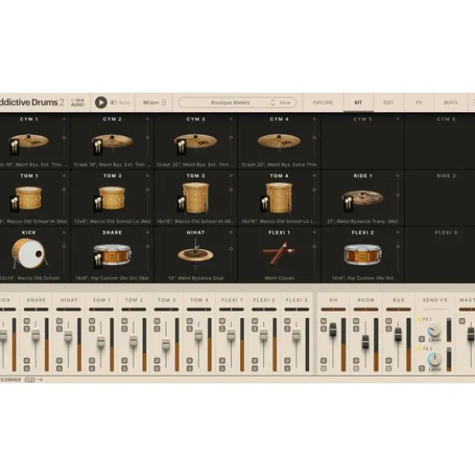Click the arrow icon beside the recorder
475x476 pixels.
(x=40, y=380)
